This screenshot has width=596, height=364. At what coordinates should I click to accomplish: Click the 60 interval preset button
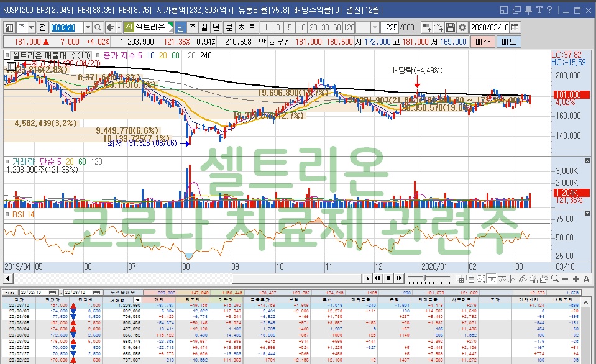point(337,27)
